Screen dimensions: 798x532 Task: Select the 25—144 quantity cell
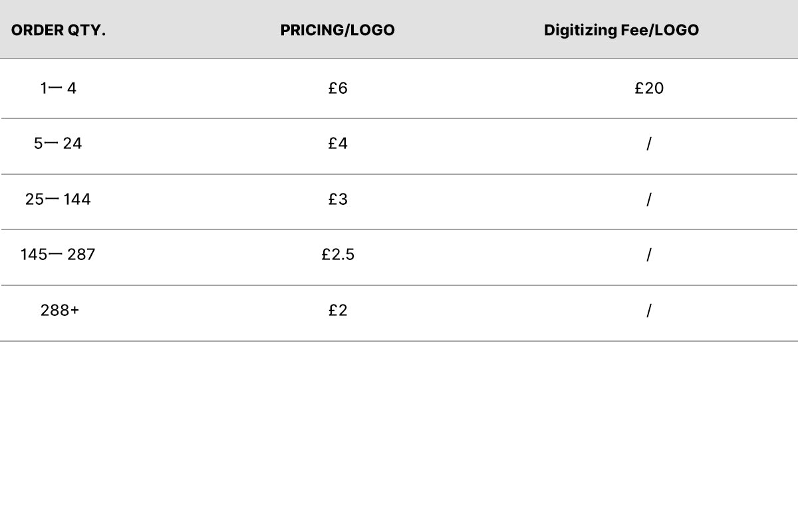click(58, 199)
